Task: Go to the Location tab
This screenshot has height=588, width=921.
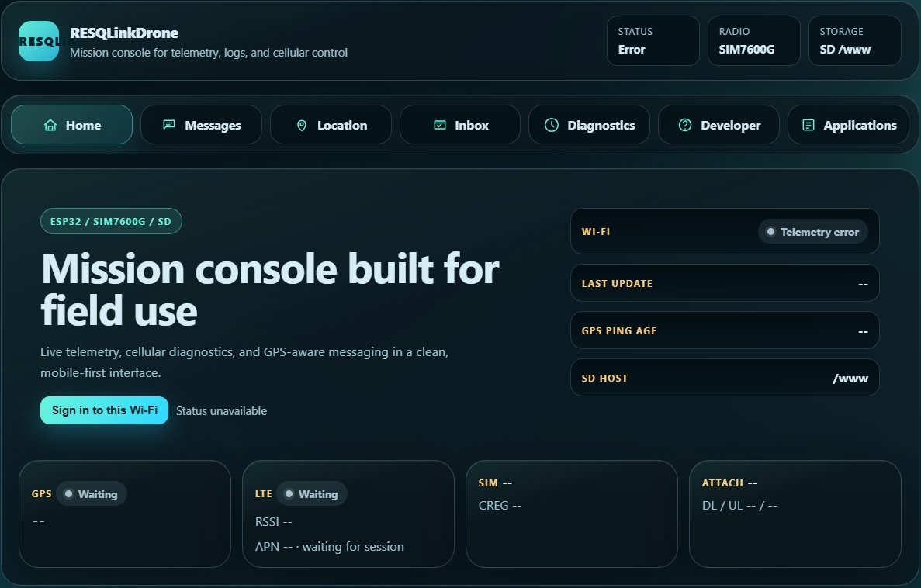Action: click(331, 125)
